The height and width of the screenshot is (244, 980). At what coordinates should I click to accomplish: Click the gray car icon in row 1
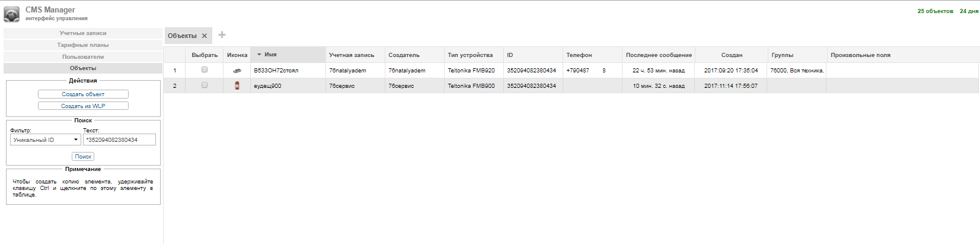coord(237,71)
